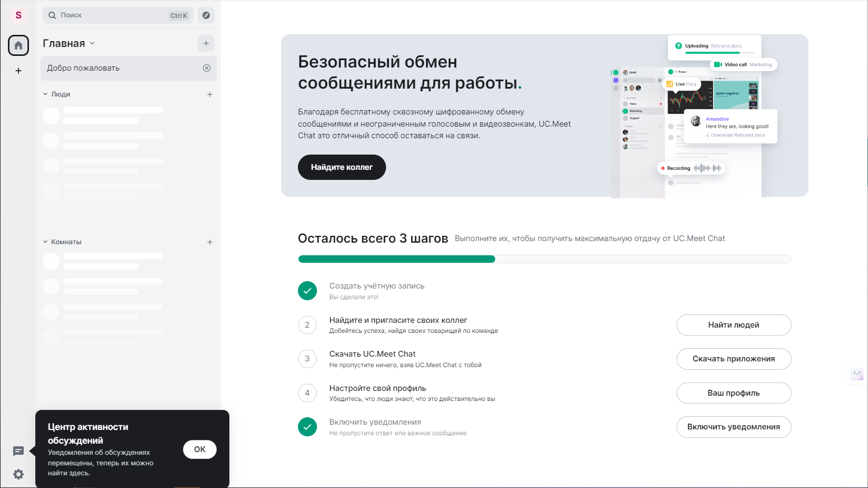Open quick settings gear icon

[x=18, y=474]
